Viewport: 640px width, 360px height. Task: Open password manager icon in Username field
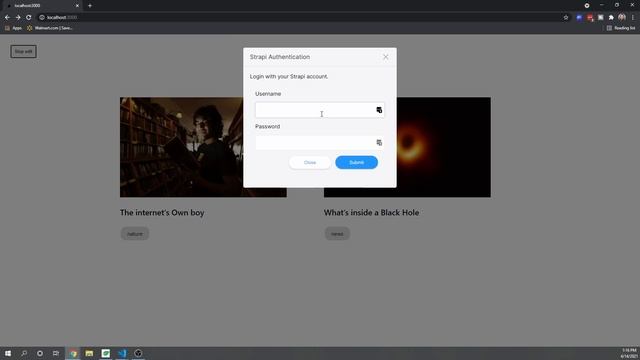(379, 110)
